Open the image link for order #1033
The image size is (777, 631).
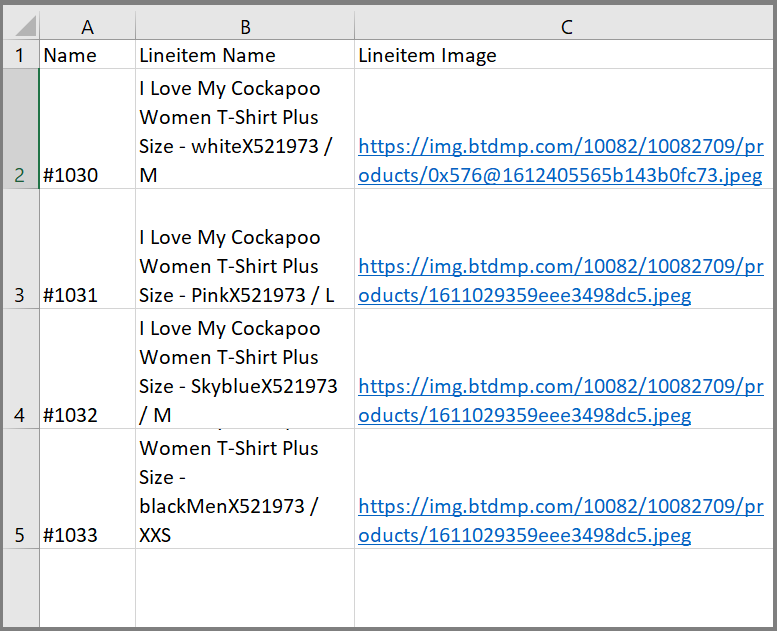pos(560,521)
